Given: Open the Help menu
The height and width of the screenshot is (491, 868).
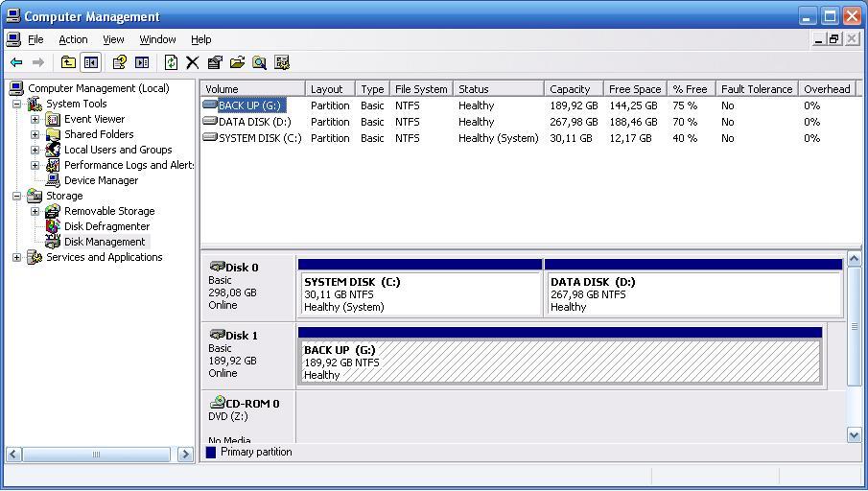Looking at the screenshot, I should pyautogui.click(x=201, y=39).
